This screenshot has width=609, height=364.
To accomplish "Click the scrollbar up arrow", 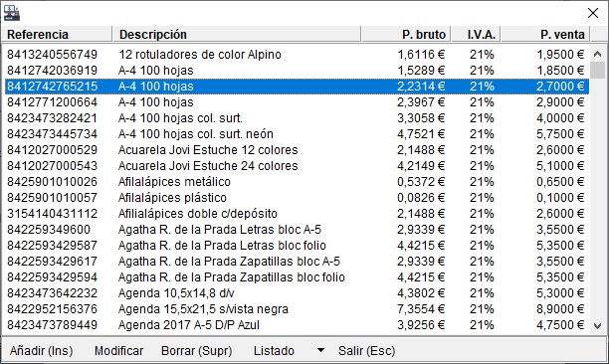I will 597,54.
